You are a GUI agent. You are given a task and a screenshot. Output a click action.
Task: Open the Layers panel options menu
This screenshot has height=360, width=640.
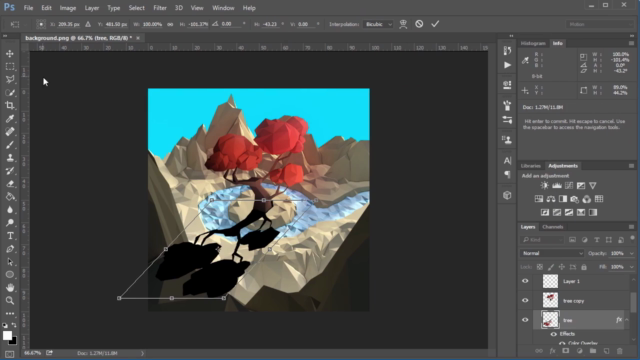631,227
